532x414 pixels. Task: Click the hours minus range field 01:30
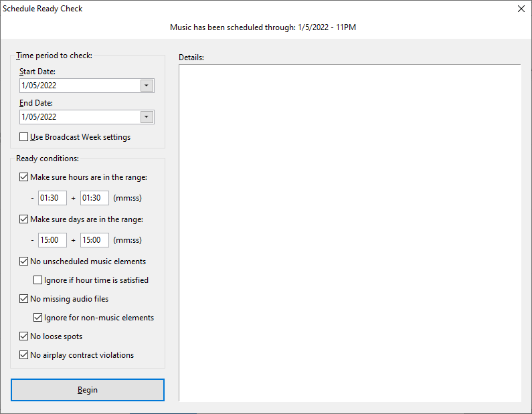pyautogui.click(x=52, y=198)
